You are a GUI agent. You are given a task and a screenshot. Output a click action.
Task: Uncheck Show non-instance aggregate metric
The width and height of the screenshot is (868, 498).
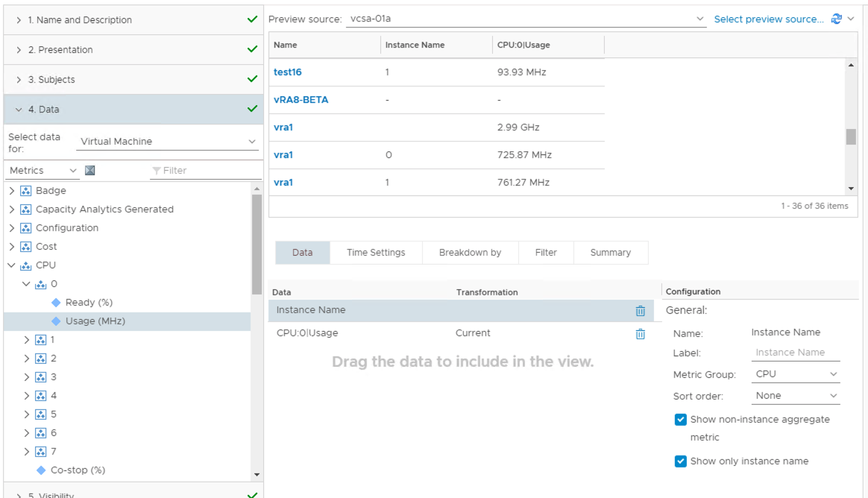coord(680,420)
